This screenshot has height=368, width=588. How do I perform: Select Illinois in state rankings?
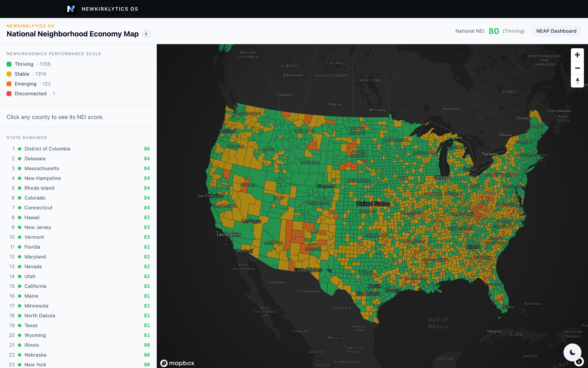78,345
